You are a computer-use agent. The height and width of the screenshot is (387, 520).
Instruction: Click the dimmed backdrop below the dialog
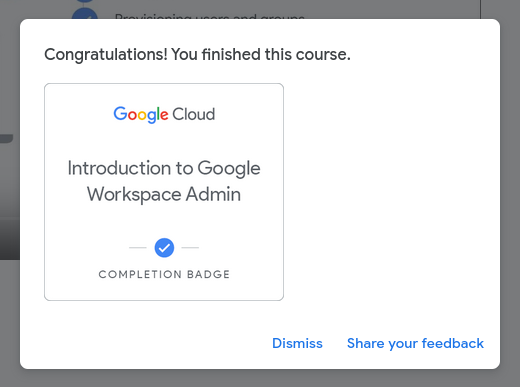coord(260,379)
